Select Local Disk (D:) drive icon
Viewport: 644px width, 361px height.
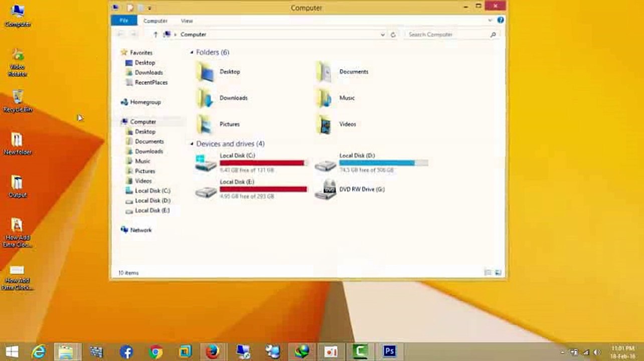click(325, 164)
